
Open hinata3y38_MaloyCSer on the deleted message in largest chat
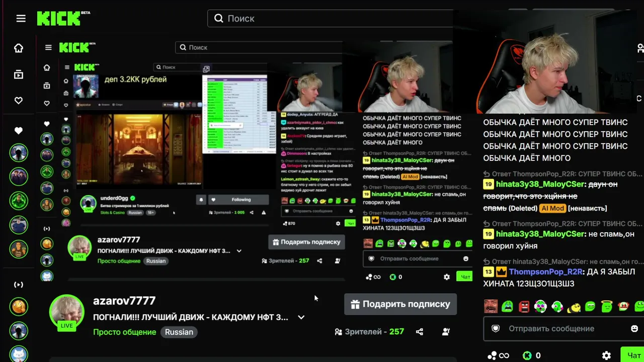pyautogui.click(x=540, y=184)
